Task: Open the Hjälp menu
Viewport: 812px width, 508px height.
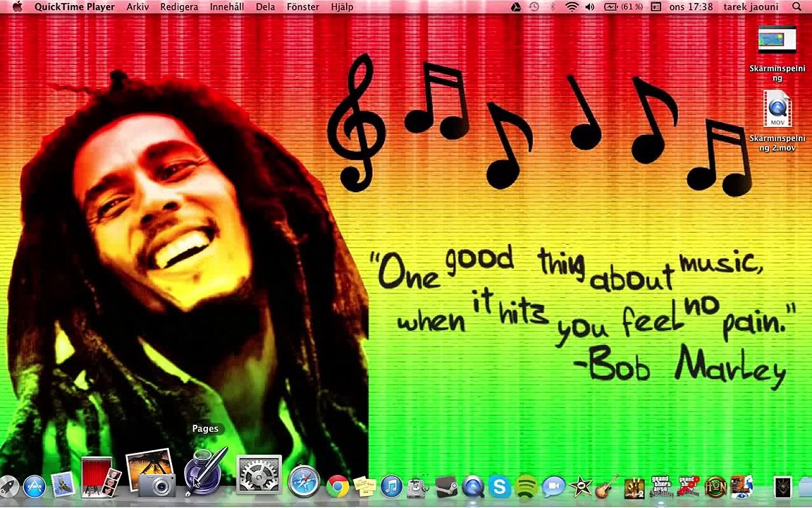Action: [x=342, y=7]
